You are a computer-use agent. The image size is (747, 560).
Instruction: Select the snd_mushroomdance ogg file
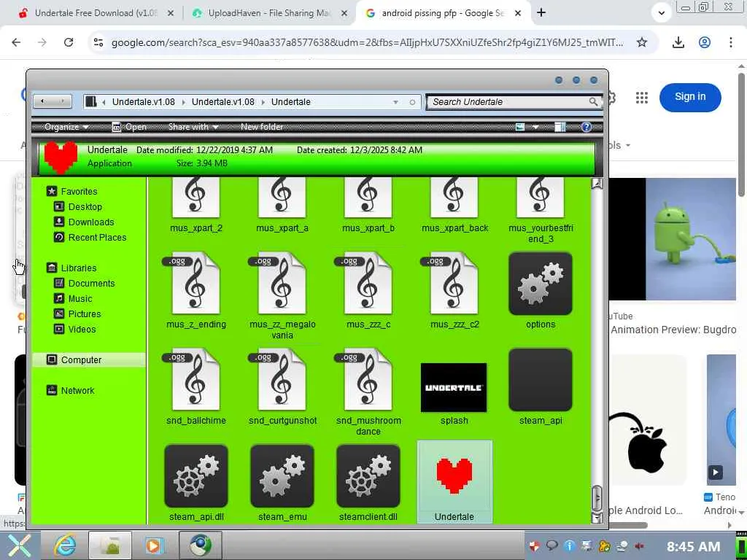(368, 392)
